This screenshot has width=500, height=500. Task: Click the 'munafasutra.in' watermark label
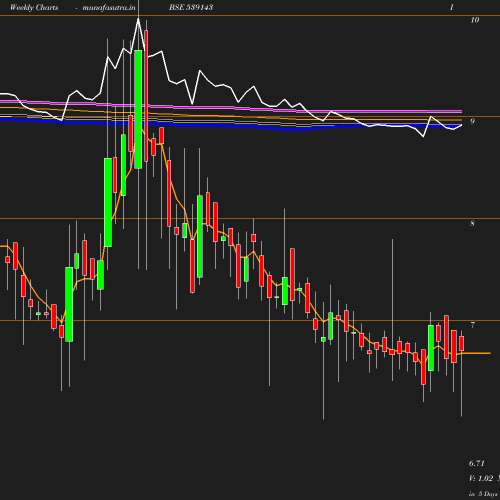pyautogui.click(x=109, y=7)
